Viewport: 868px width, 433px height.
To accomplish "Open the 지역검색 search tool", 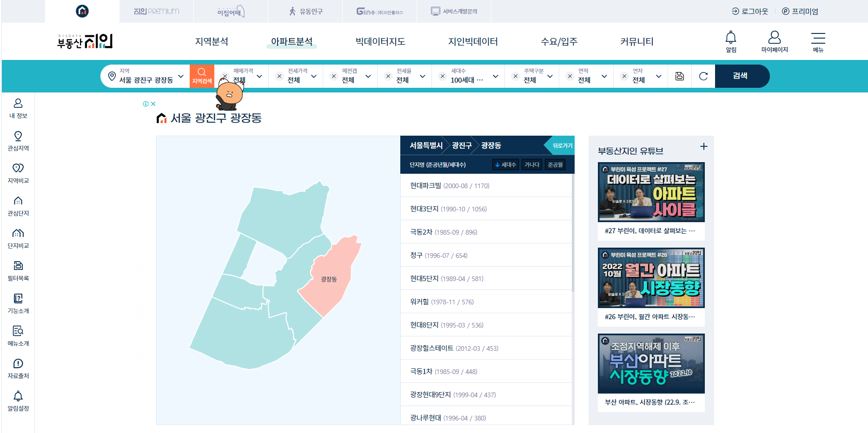I will 202,76.
